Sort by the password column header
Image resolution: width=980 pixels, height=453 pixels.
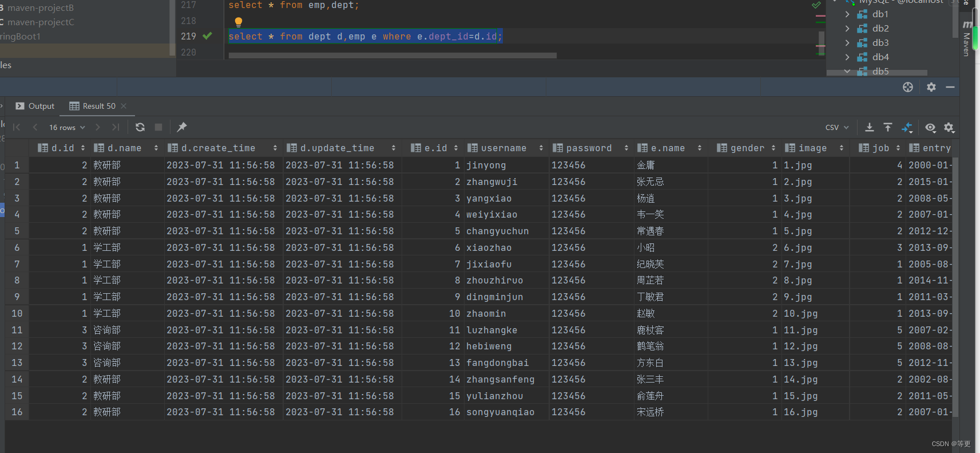590,148
